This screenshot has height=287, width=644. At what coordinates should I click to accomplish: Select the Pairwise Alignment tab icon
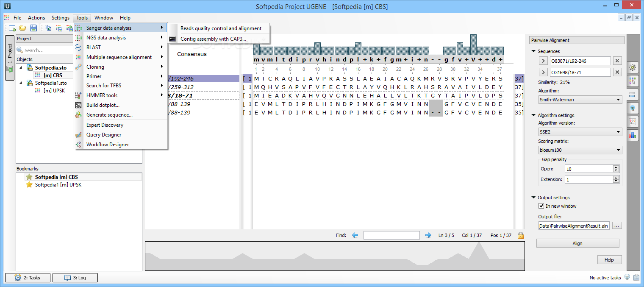coord(633,94)
